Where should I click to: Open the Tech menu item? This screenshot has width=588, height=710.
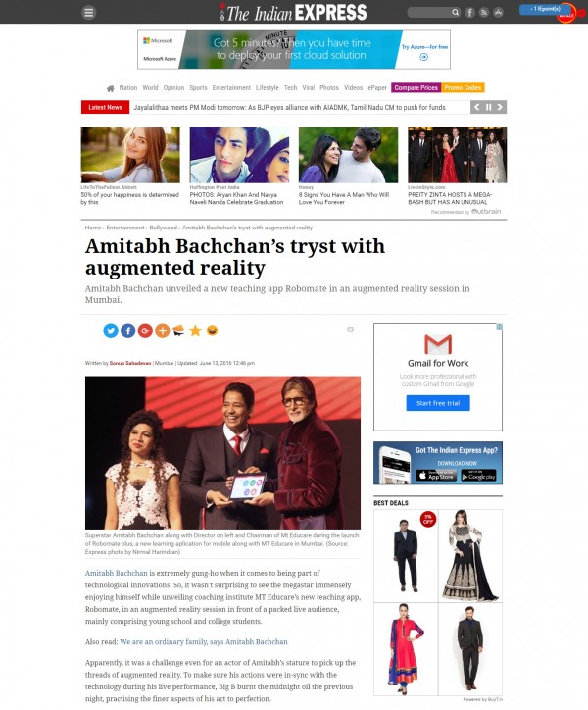tap(291, 88)
